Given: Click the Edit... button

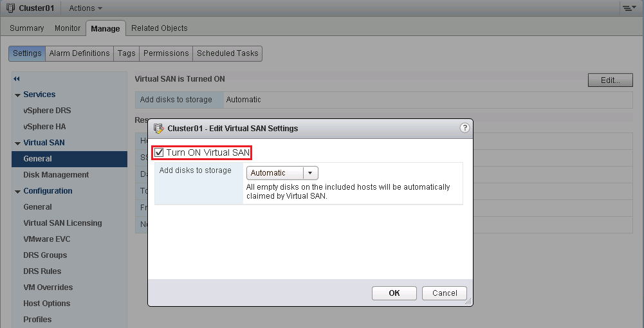Looking at the screenshot, I should coord(610,80).
